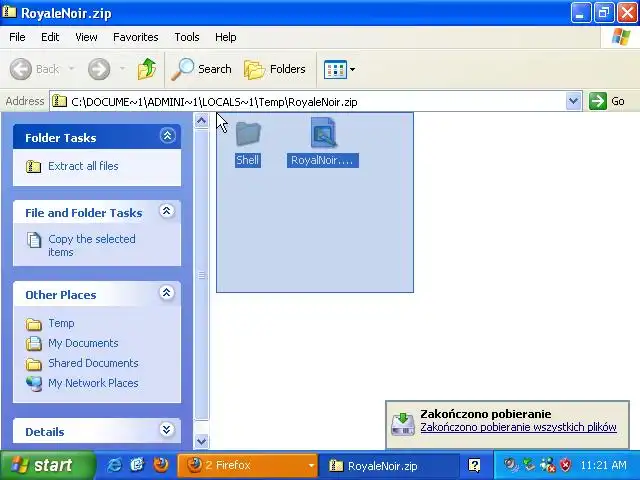Click task pane scroll up arrow
Screen dimensions: 640x480
point(201,121)
